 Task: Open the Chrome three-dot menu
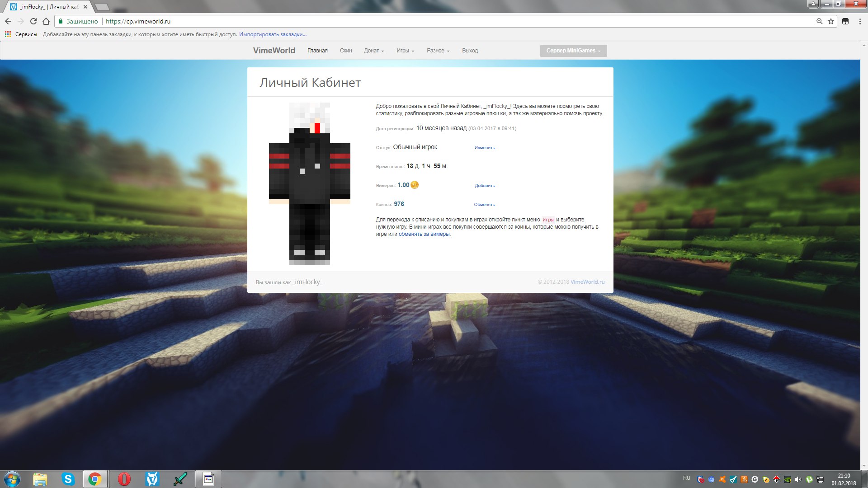[x=859, y=21]
